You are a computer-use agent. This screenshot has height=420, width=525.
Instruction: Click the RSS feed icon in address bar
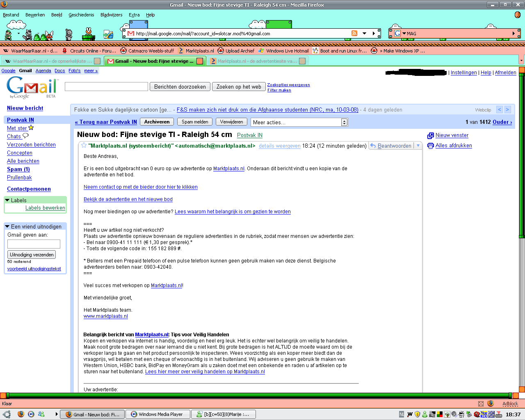(354, 34)
